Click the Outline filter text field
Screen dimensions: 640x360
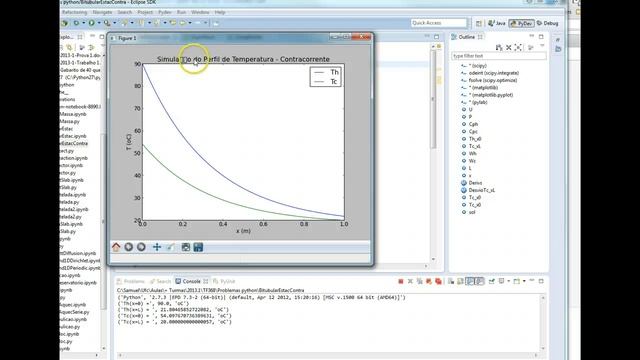tap(498, 56)
